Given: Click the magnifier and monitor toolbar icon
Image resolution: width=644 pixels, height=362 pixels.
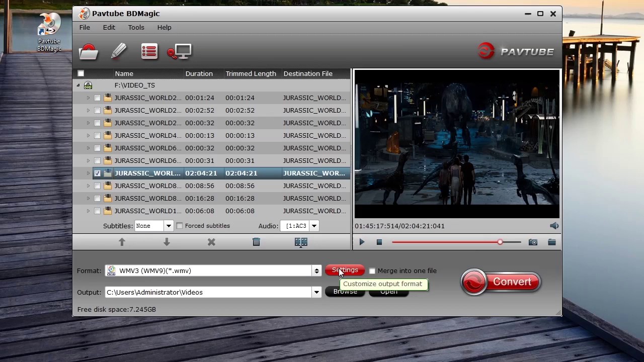Looking at the screenshot, I should (180, 52).
